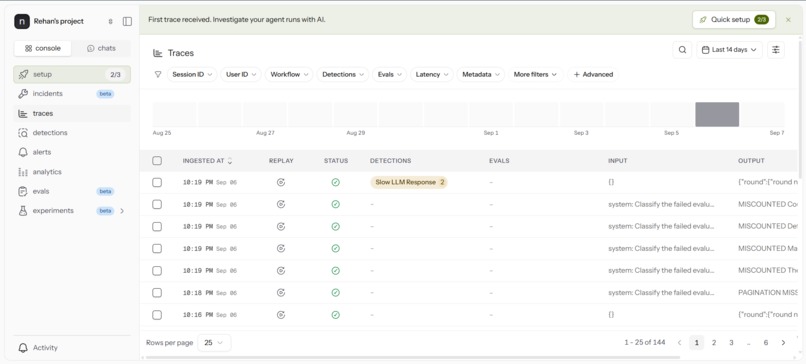
Task: Click the evals clipboard icon
Action: coord(23,191)
